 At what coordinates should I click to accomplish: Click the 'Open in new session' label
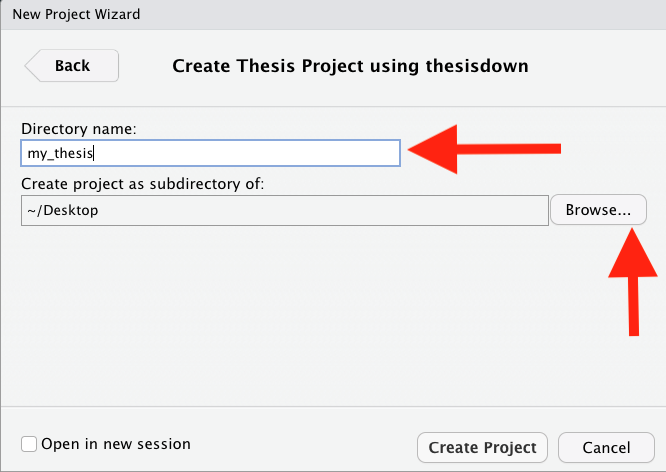pos(116,444)
